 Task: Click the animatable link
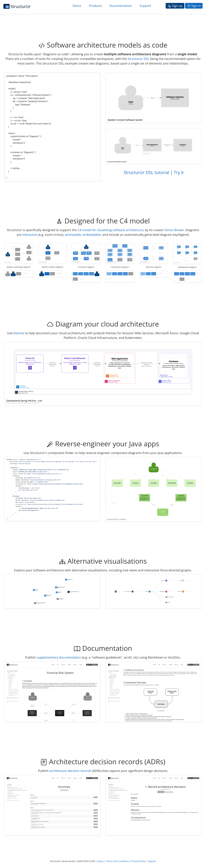pos(73,235)
